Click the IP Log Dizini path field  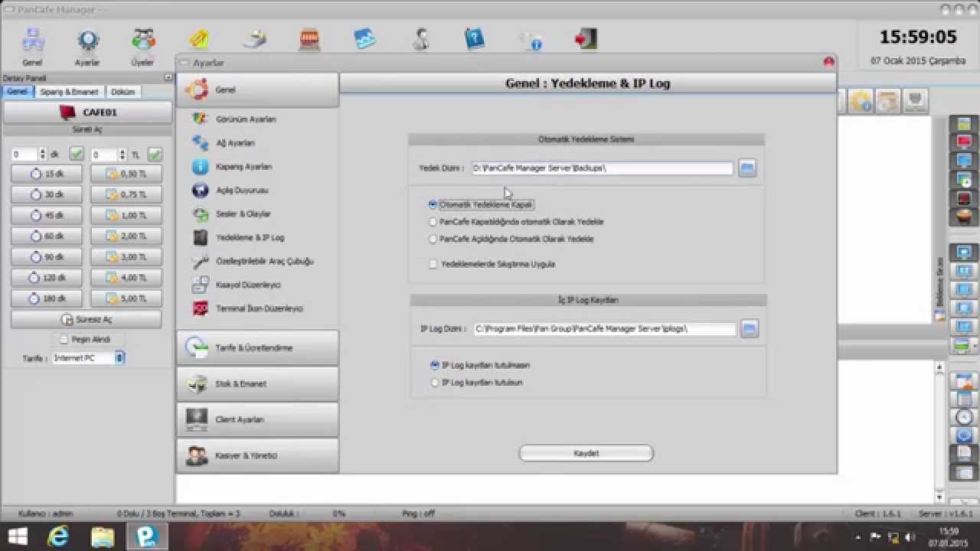pos(604,329)
